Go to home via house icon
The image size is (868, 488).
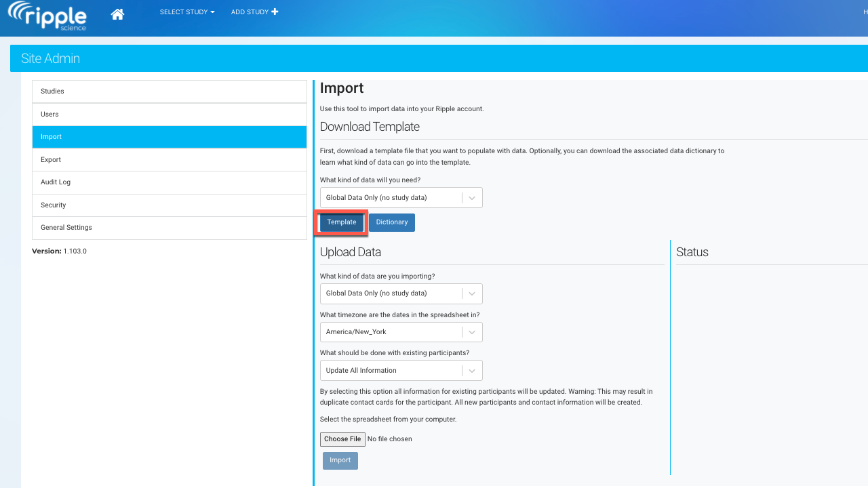(x=117, y=14)
